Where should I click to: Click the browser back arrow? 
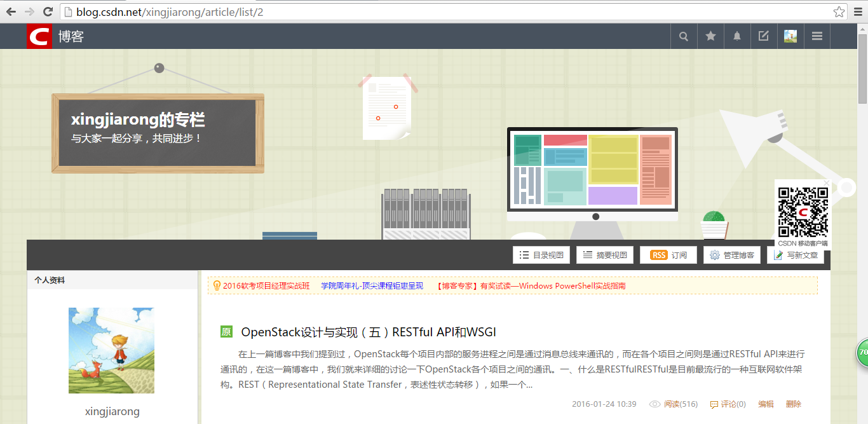pyautogui.click(x=11, y=11)
